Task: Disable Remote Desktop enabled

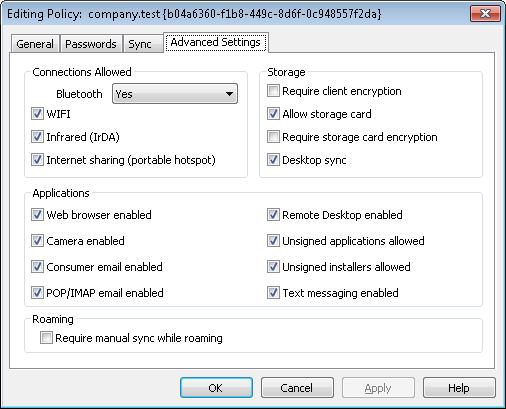Action: pos(273,215)
